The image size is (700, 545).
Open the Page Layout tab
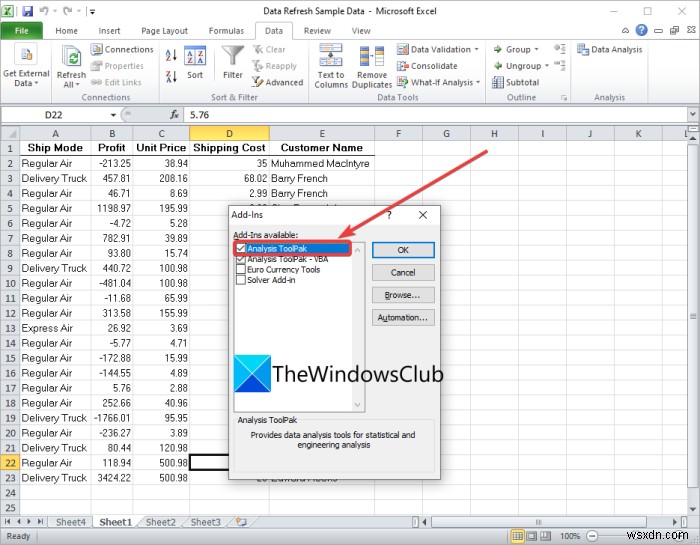pos(164,31)
